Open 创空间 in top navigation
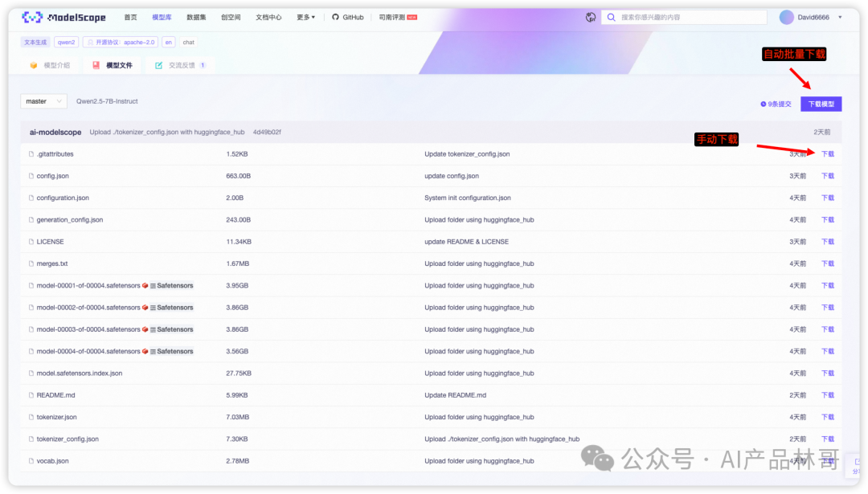 [231, 17]
